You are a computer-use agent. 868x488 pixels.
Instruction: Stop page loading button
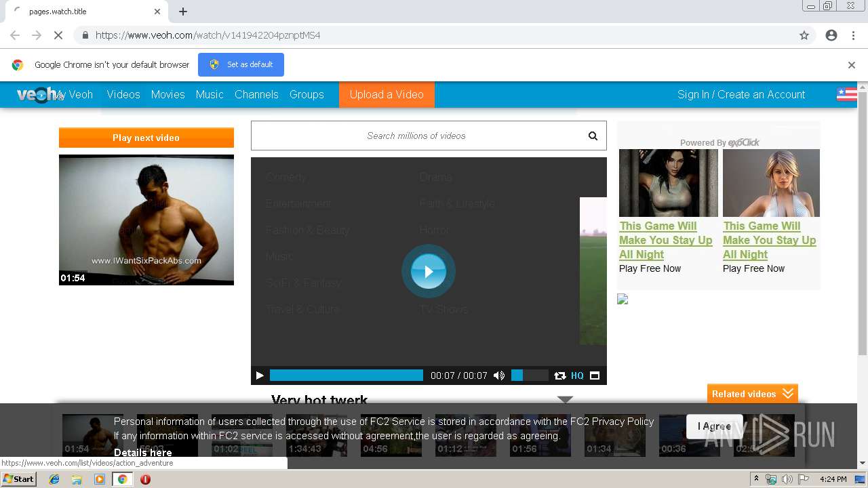tap(58, 35)
